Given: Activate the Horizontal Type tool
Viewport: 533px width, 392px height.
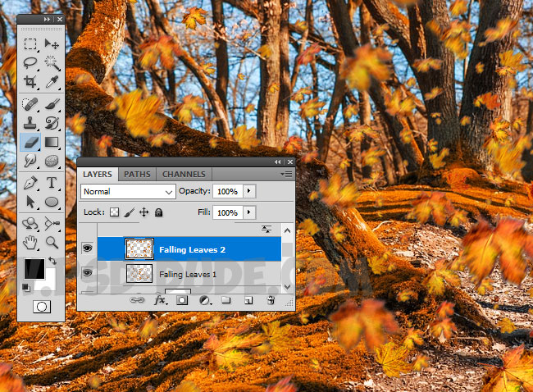Looking at the screenshot, I should (x=52, y=182).
